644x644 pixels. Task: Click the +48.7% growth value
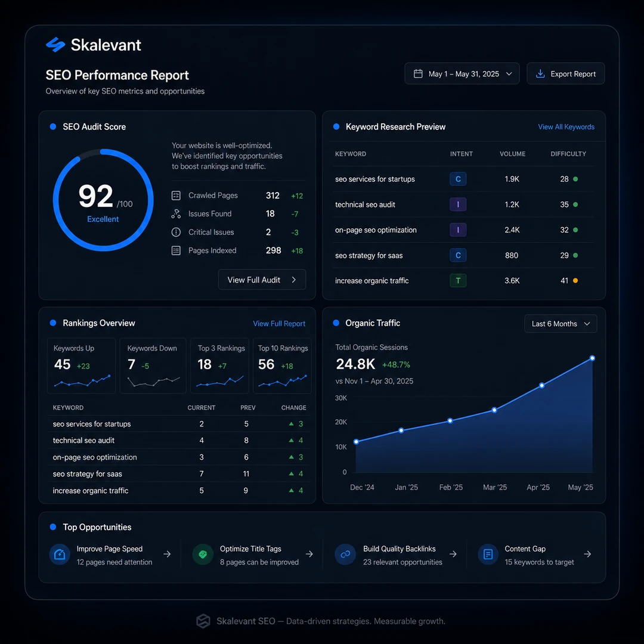[x=396, y=365]
